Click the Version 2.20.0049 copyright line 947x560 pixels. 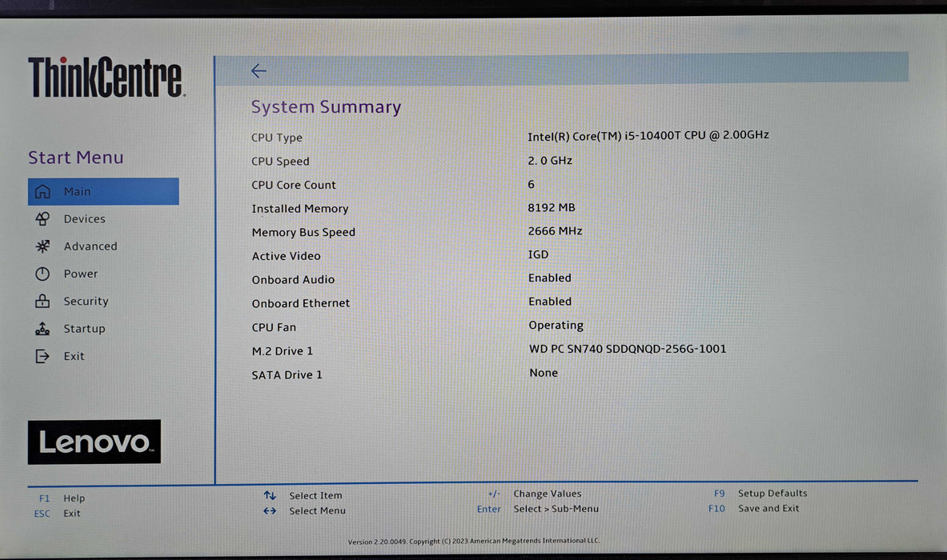pos(474,542)
